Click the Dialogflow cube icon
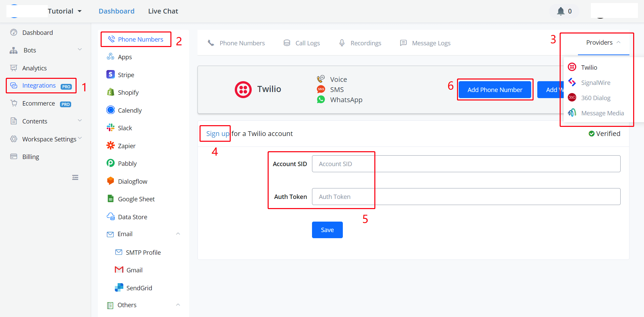The image size is (644, 317). click(110, 181)
